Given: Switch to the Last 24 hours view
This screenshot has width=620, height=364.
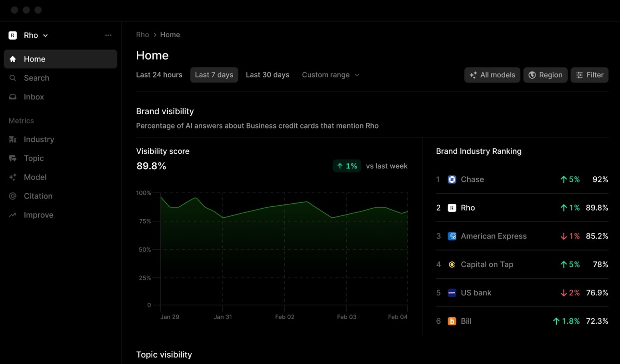Looking at the screenshot, I should (x=159, y=75).
